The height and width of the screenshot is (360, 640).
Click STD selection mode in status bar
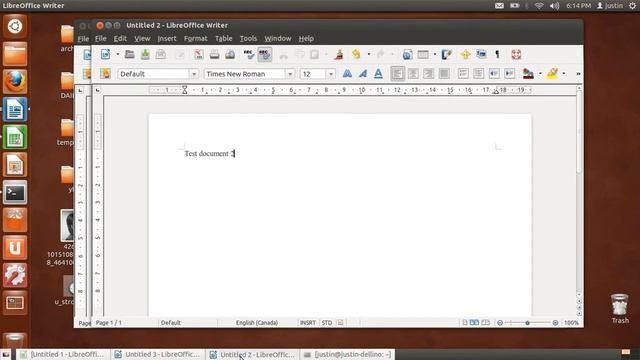click(x=327, y=322)
